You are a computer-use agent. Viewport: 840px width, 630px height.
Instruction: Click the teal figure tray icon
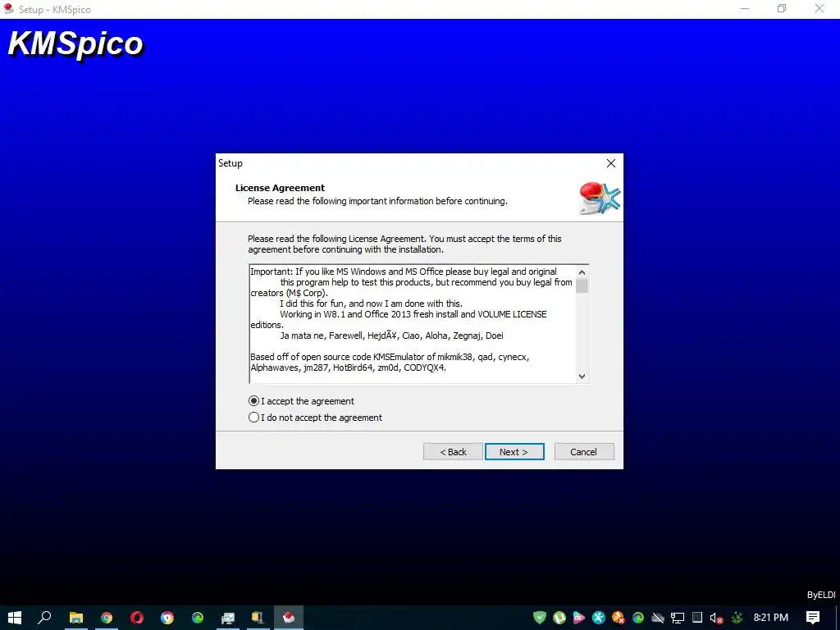(599, 618)
